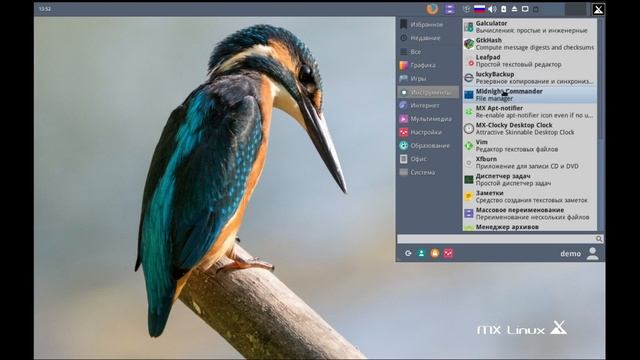The image size is (640, 360).
Task: Switch keyboard layout via Russian flag icon
Action: pos(479,9)
